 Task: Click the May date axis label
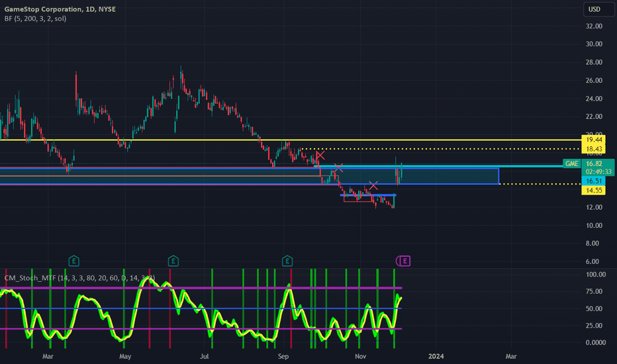(125, 356)
